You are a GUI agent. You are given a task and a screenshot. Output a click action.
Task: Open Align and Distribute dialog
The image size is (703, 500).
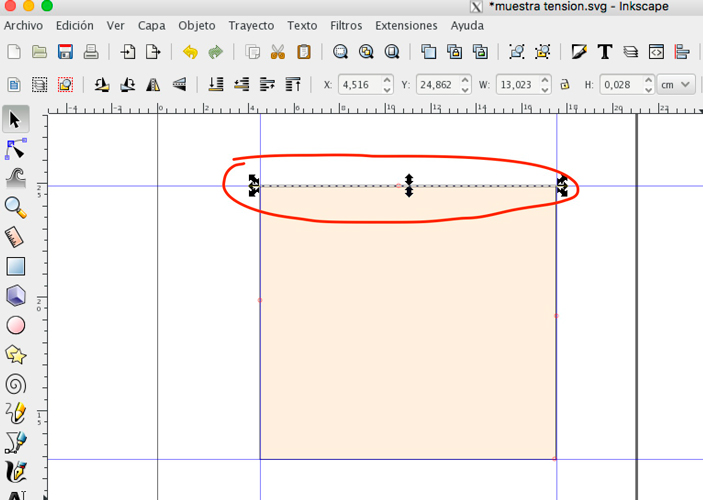(x=682, y=52)
